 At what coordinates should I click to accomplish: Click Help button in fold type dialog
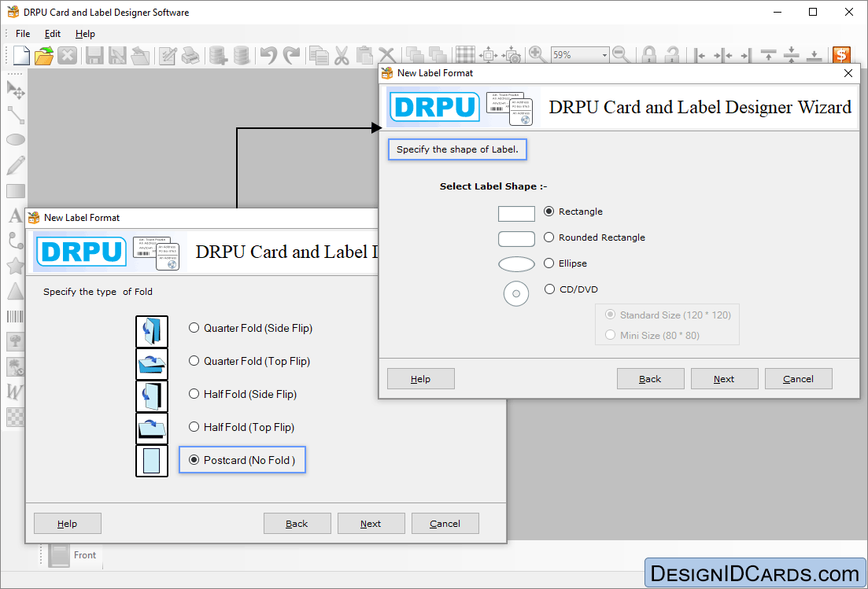coord(68,523)
